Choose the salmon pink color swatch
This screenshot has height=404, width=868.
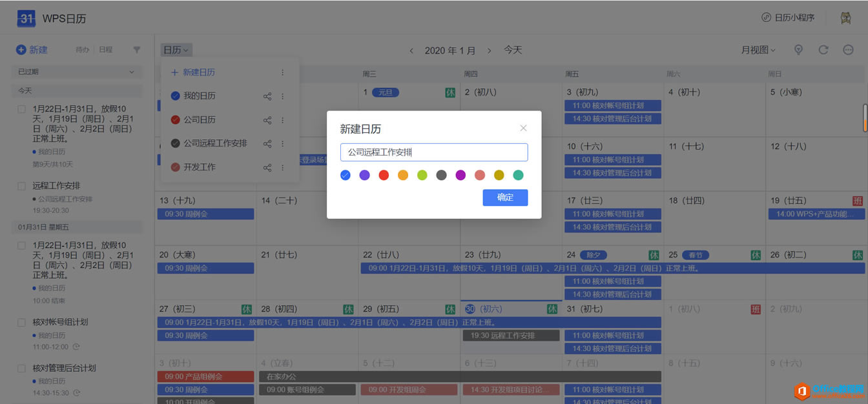point(480,175)
